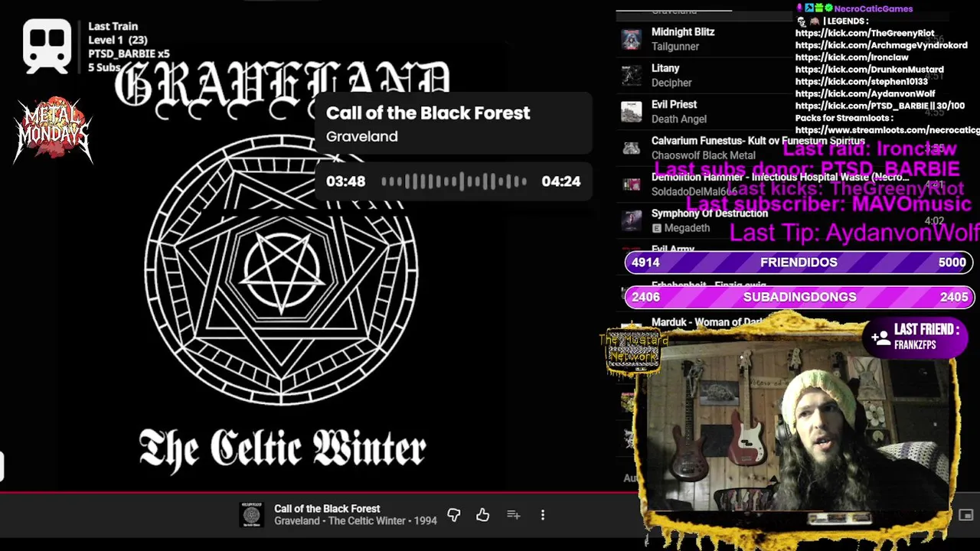This screenshot has width=980, height=551.
Task: Click the 04:24 total duration label
Action: pyautogui.click(x=560, y=181)
